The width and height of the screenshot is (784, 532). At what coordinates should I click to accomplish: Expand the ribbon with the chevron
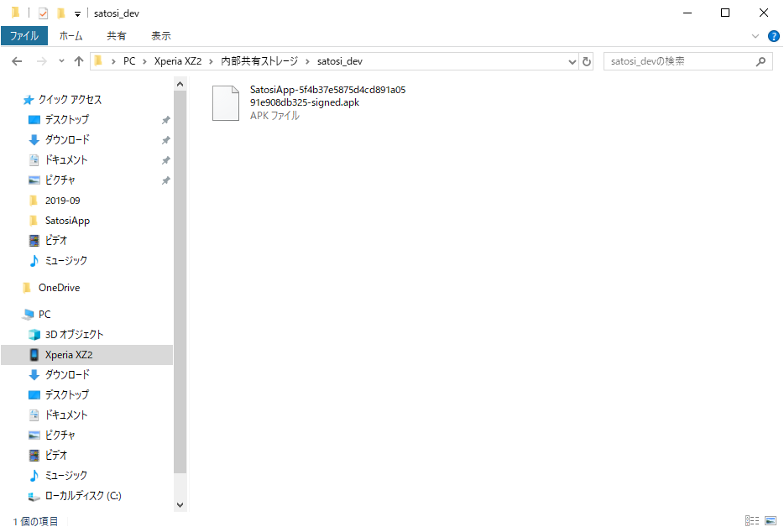tap(755, 36)
